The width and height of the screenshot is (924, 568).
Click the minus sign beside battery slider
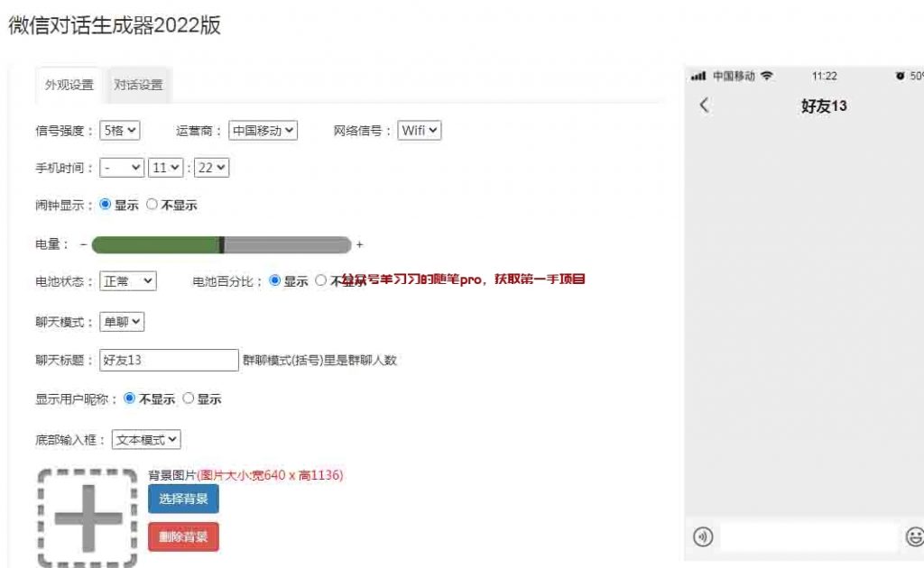(x=83, y=244)
